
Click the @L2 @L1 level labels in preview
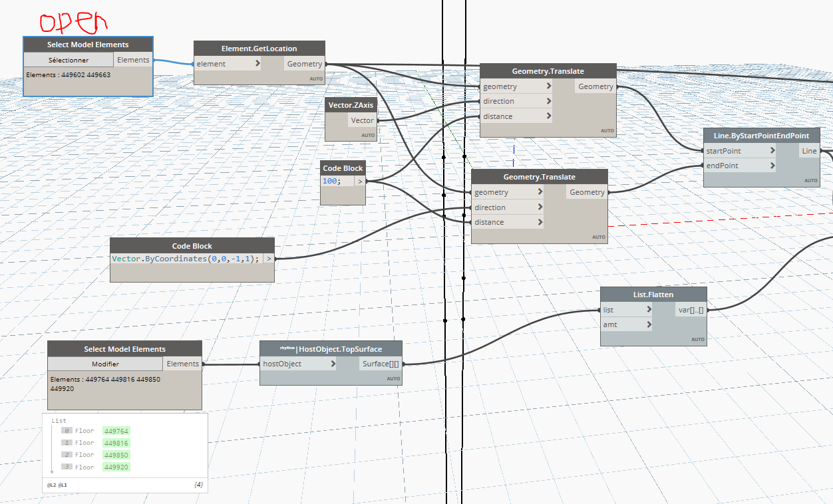click(57, 485)
